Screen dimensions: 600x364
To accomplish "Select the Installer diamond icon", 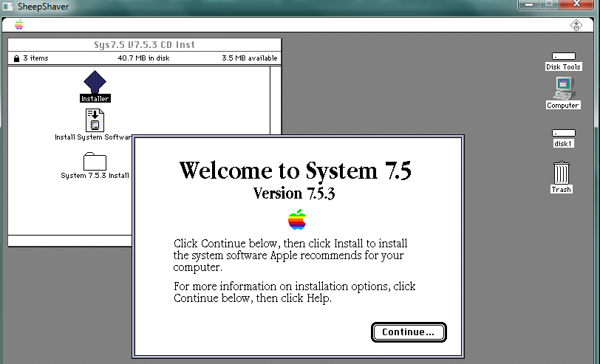I will (95, 82).
